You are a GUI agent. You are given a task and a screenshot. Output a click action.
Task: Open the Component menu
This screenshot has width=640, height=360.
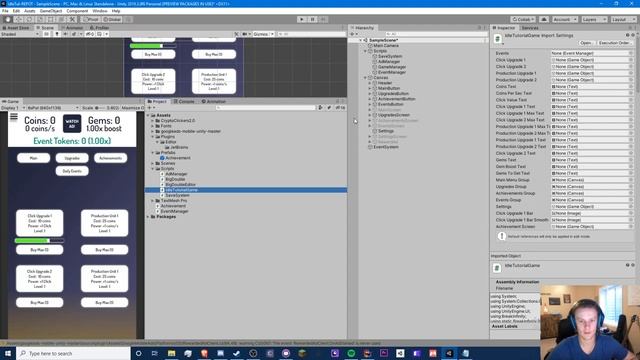(77, 11)
